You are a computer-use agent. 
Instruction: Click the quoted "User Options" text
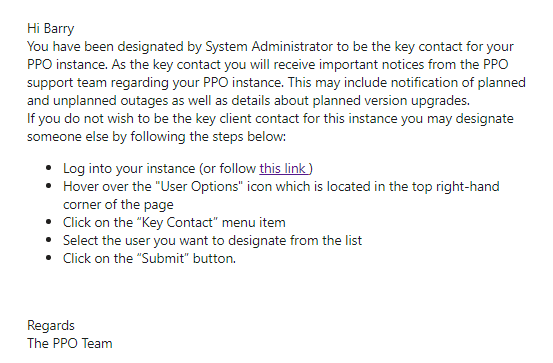(x=199, y=187)
